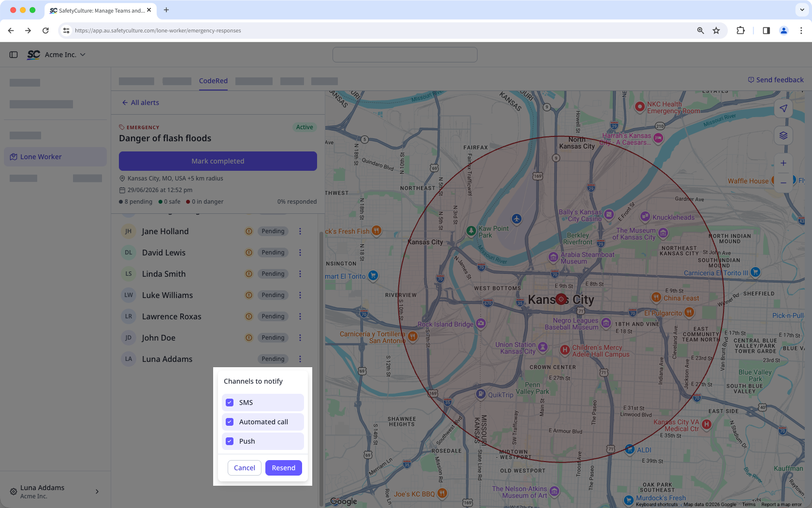
Task: Open Keyboard shortcuts on map
Action: pos(657,505)
